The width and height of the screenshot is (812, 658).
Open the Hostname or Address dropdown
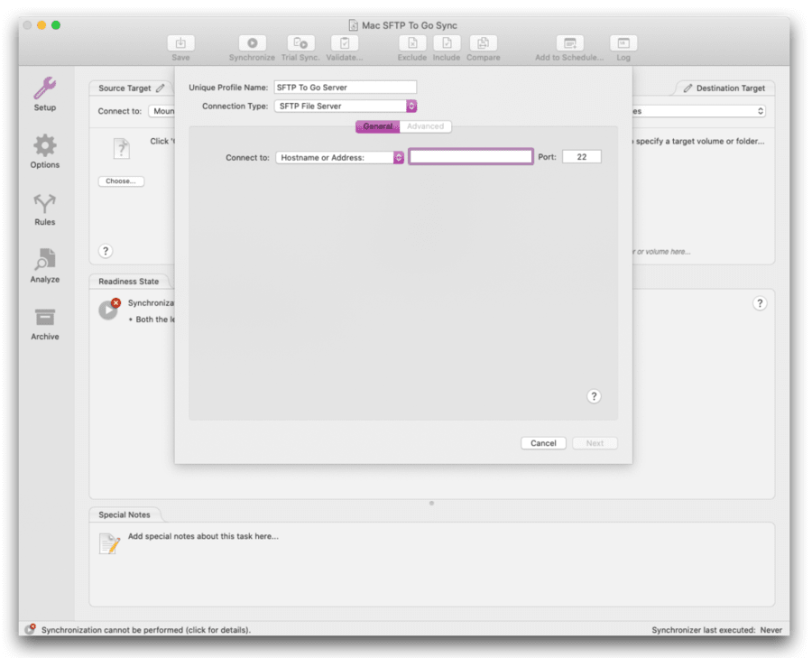click(400, 156)
